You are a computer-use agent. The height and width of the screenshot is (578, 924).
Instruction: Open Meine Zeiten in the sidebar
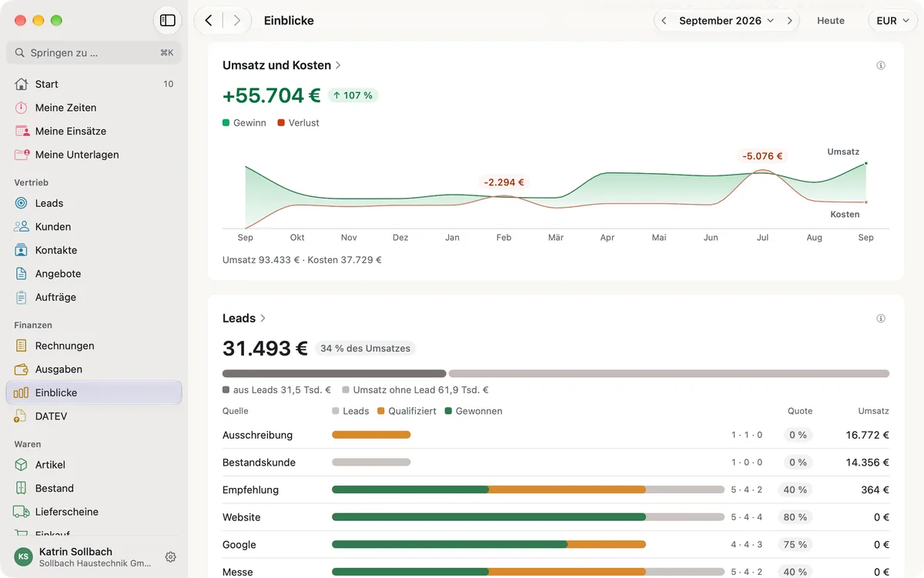tap(94, 108)
